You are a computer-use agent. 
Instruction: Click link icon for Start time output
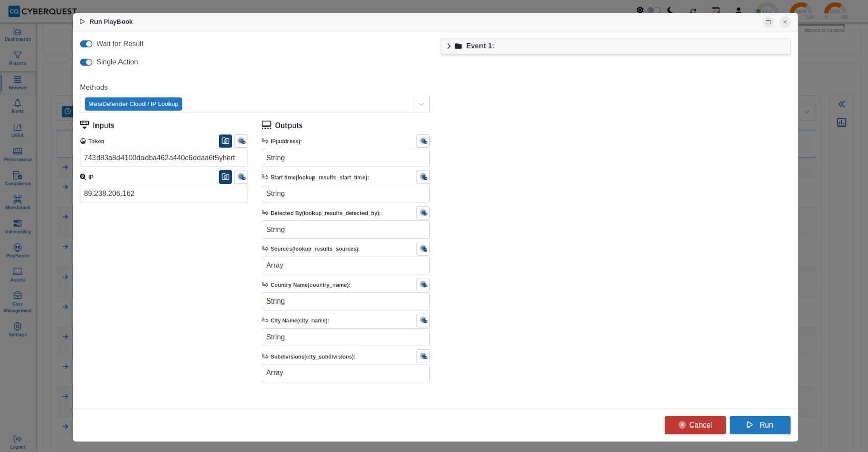click(423, 177)
